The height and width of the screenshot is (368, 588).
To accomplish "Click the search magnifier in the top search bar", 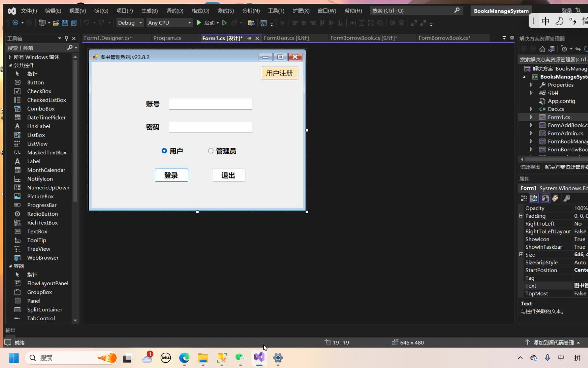I will [x=457, y=11].
